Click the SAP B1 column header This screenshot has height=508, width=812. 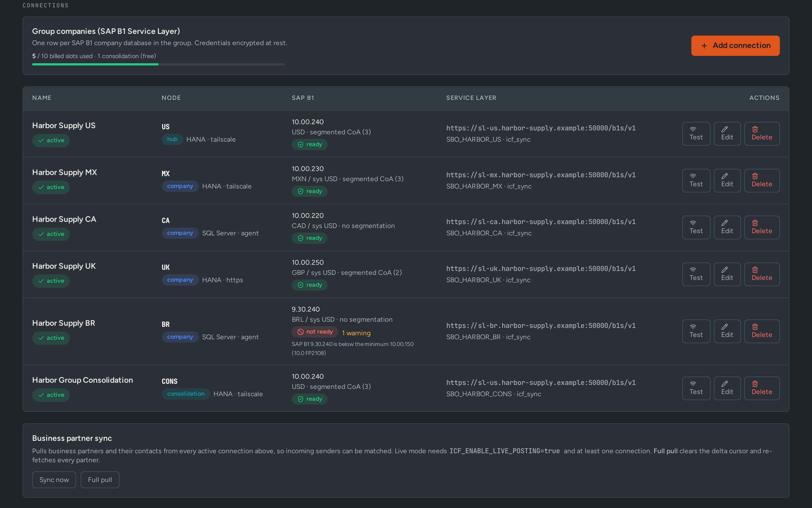pyautogui.click(x=303, y=98)
